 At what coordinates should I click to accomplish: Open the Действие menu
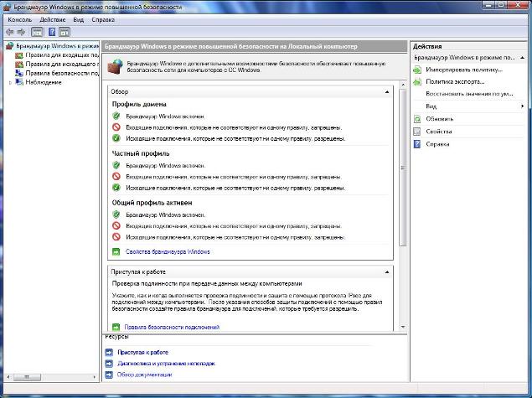tap(53, 19)
